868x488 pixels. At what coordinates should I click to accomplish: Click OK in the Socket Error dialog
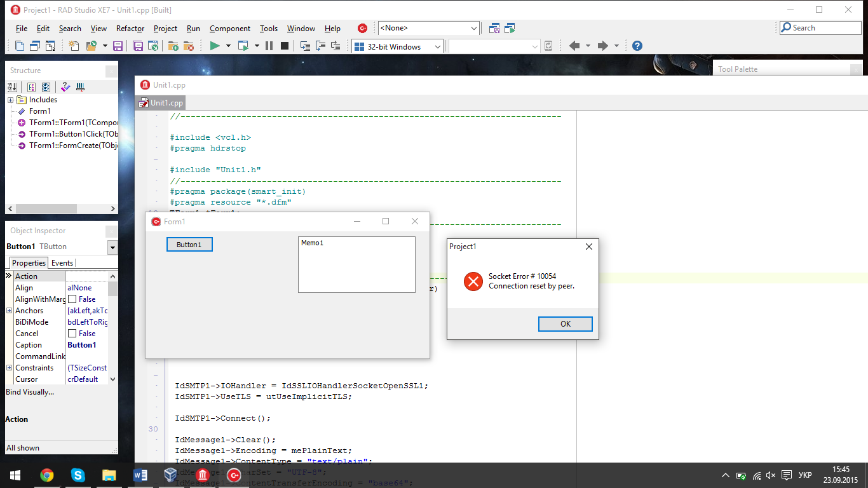point(565,324)
